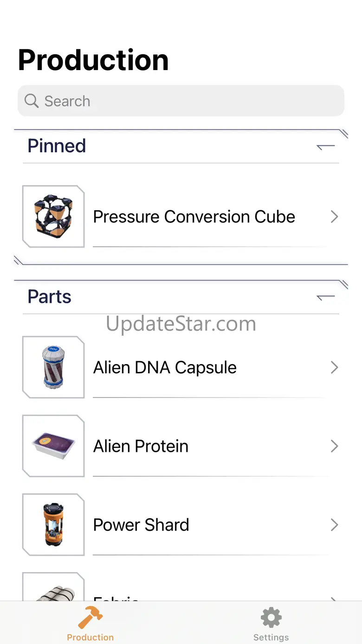The width and height of the screenshot is (362, 644).
Task: Select the Alien DNA Capsule text label
Action: (165, 367)
